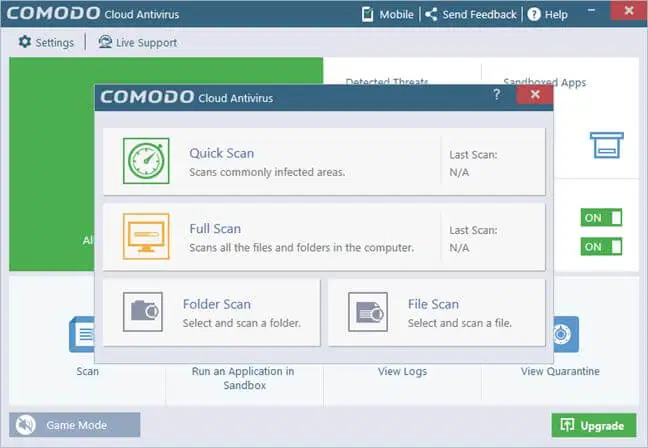Image resolution: width=648 pixels, height=448 pixels.
Task: Click dialog help question mark
Action: 497,95
